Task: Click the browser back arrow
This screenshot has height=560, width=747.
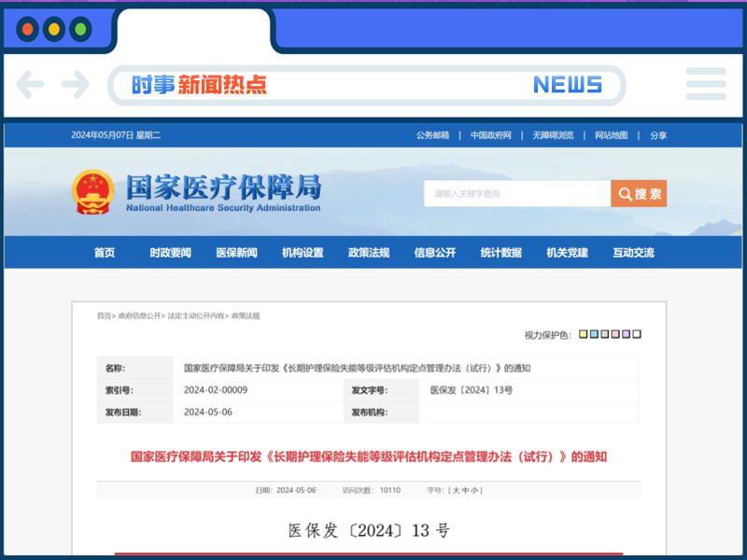Action: (30, 84)
